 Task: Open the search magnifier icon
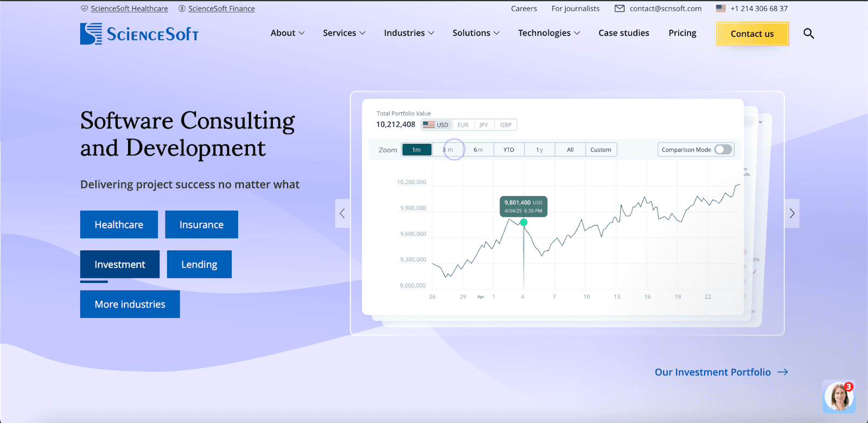click(x=808, y=34)
